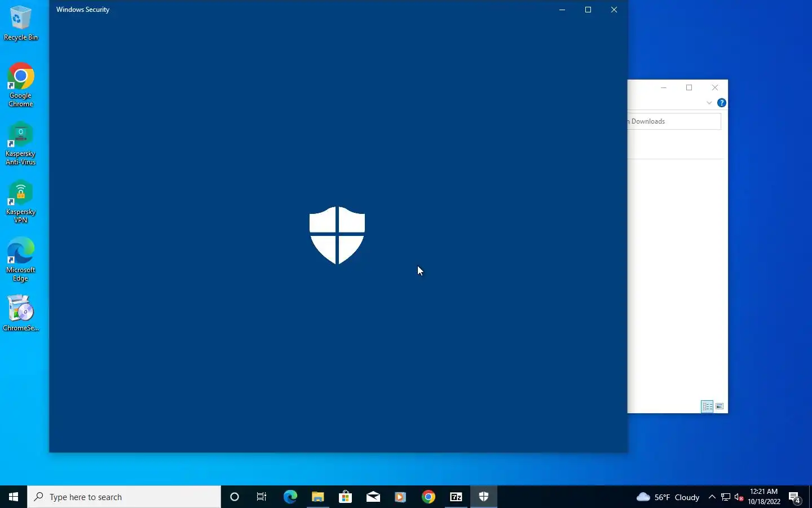The image size is (812, 508).
Task: Open the network status tray icon
Action: [x=726, y=497]
